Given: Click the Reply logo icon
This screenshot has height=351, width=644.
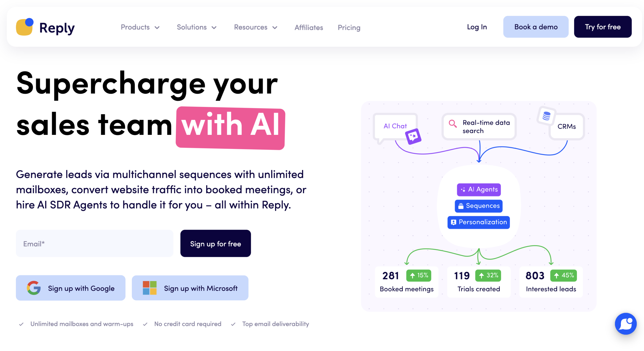Looking at the screenshot, I should (x=25, y=27).
